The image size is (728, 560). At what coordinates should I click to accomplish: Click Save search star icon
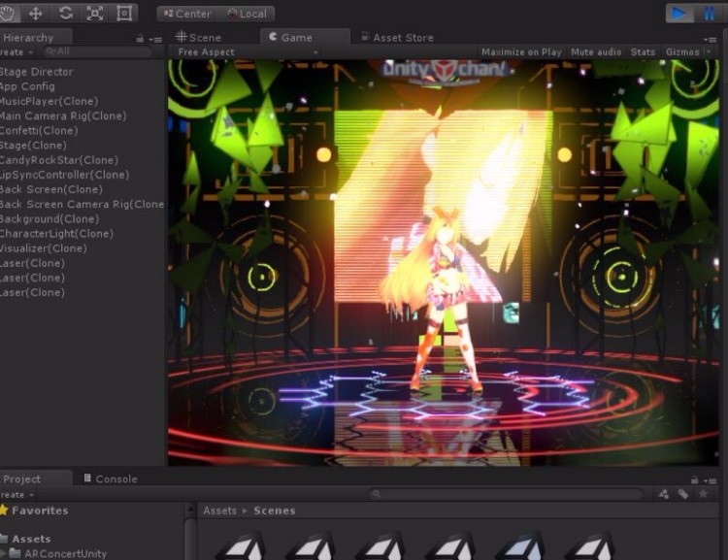click(704, 494)
